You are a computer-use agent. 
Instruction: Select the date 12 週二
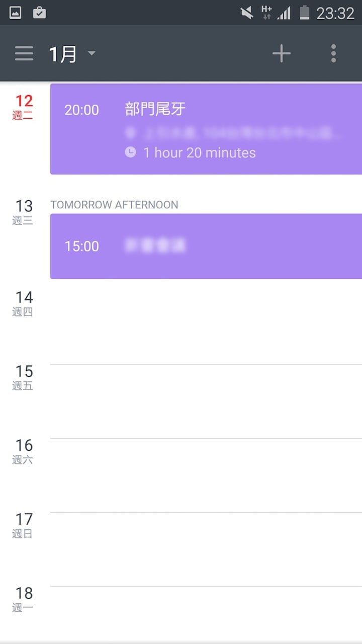pos(23,107)
